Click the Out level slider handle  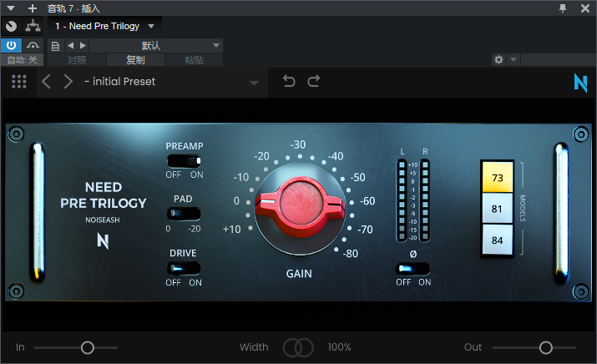545,347
